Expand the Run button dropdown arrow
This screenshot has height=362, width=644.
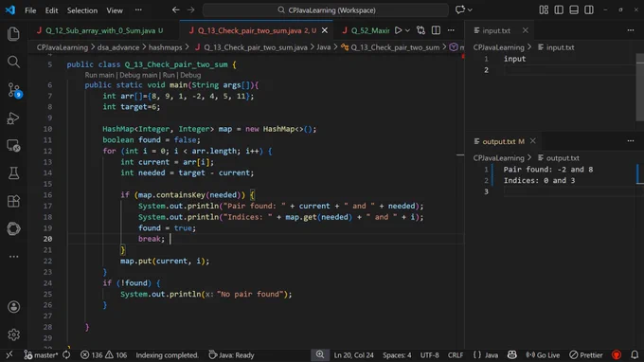(407, 30)
